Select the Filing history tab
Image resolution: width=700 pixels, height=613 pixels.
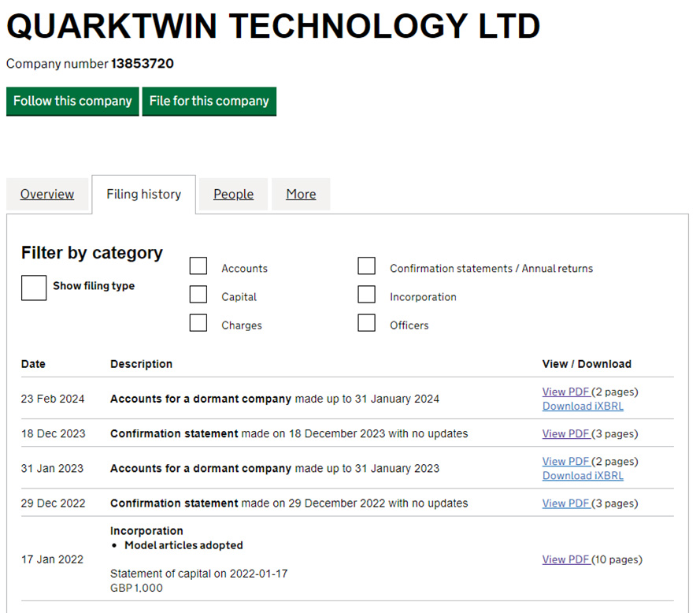(143, 194)
